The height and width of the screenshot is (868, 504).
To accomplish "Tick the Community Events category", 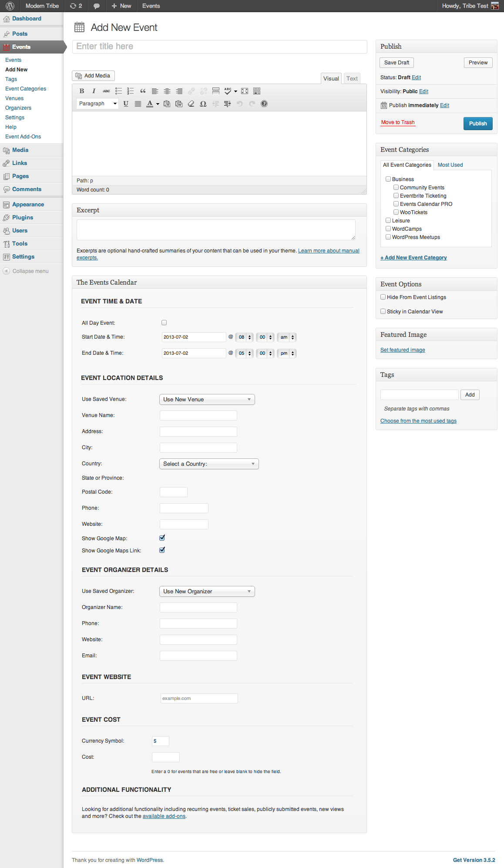I will coord(396,187).
